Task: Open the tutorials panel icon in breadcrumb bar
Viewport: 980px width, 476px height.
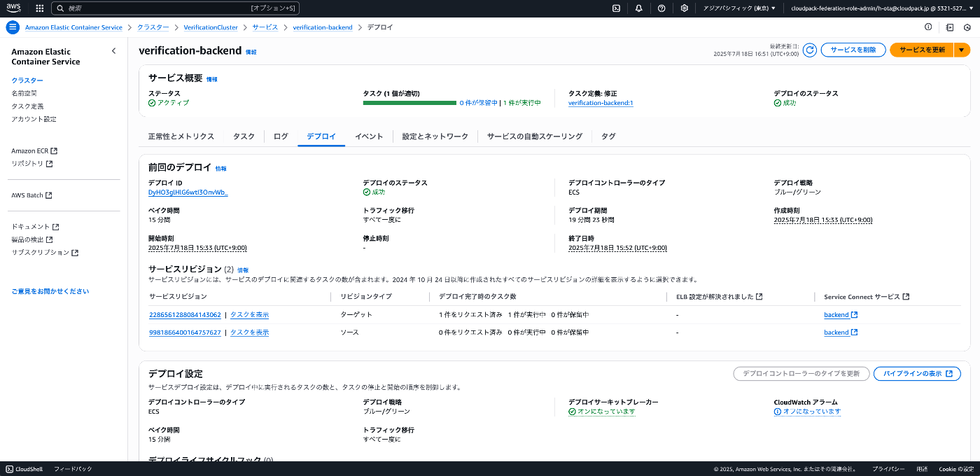Action: point(950,27)
